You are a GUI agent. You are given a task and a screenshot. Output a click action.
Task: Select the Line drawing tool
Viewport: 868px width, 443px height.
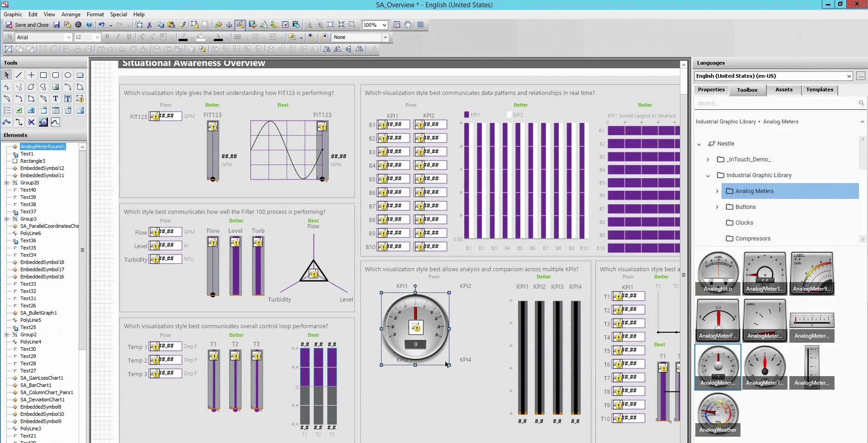coord(19,75)
